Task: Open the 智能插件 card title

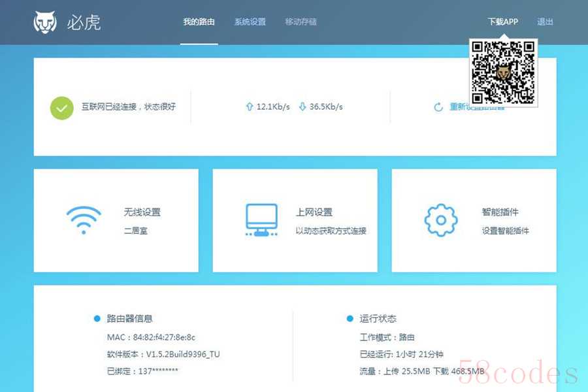Action: pyautogui.click(x=500, y=212)
